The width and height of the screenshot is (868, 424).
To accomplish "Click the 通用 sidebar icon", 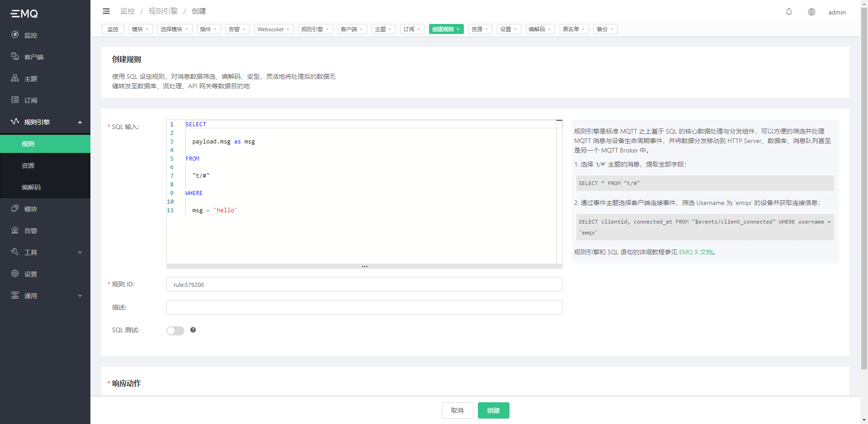I will point(15,295).
